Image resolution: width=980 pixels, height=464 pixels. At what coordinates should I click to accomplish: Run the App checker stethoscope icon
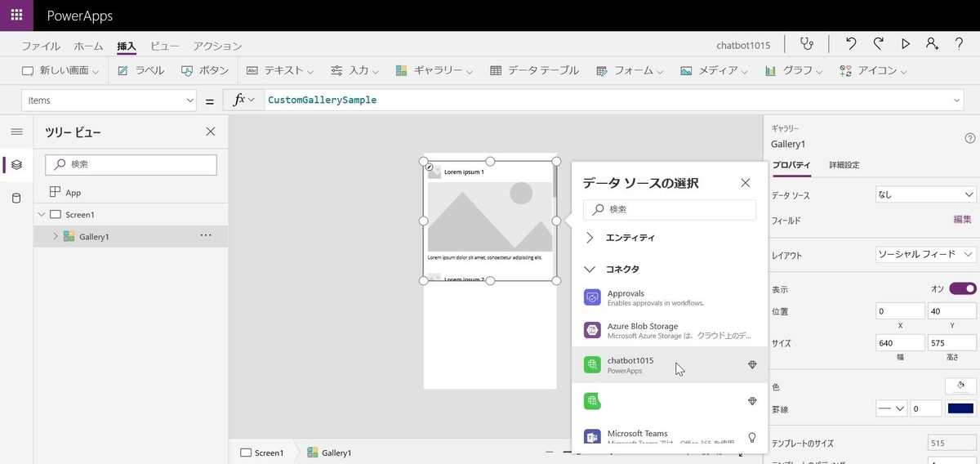[806, 44]
